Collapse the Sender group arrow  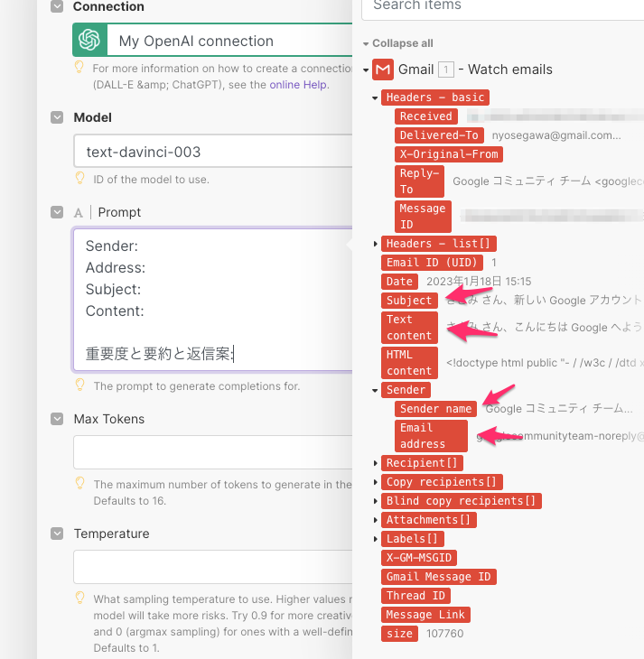pos(375,391)
